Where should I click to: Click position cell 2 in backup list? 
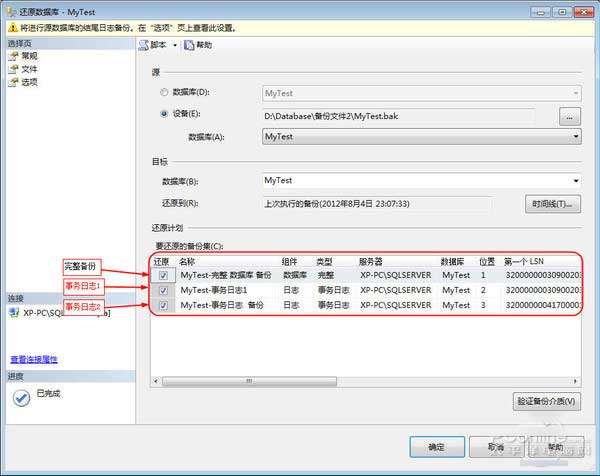[x=483, y=290]
